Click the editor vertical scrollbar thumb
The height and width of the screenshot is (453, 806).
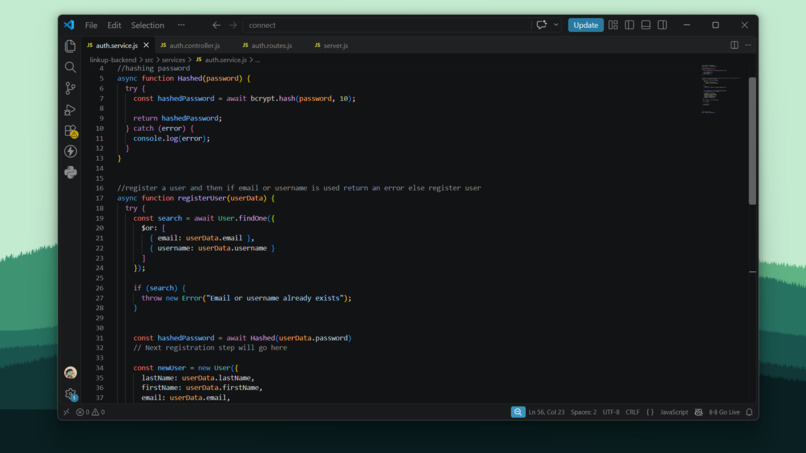[x=752, y=141]
